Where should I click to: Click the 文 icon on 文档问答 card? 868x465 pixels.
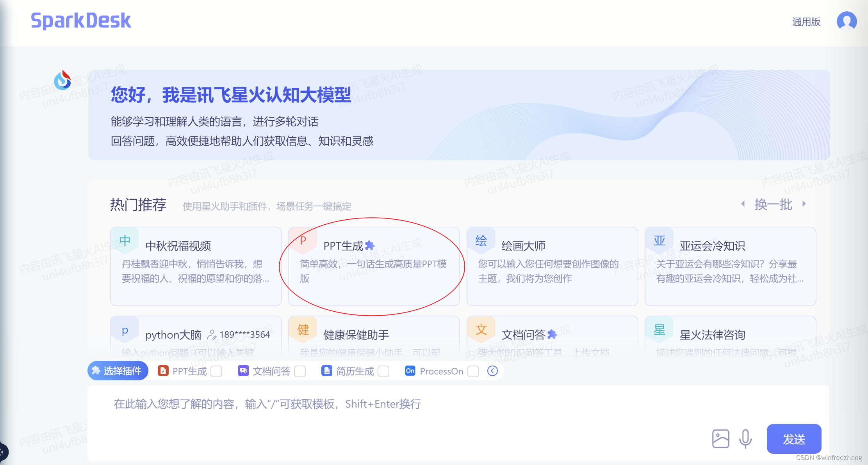(481, 330)
